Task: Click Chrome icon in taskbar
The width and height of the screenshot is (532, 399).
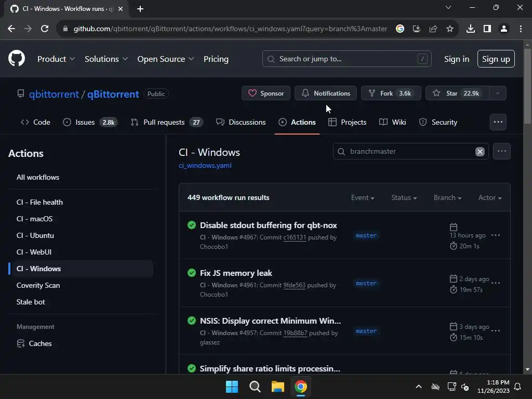Action: (301, 387)
